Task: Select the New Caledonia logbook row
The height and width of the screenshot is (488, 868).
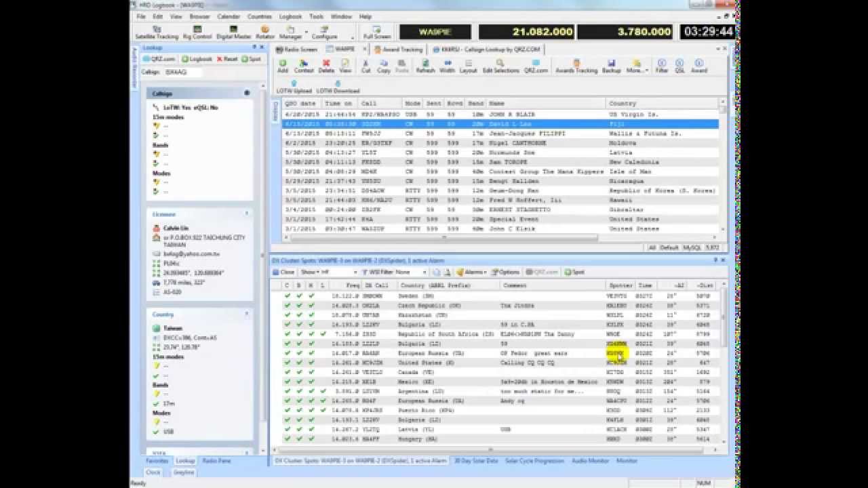Action: 500,162
